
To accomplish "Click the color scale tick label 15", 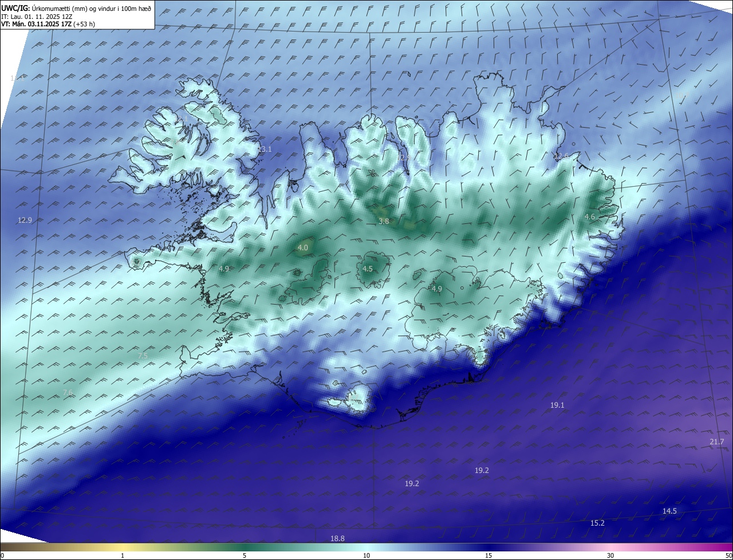I will pos(488,555).
